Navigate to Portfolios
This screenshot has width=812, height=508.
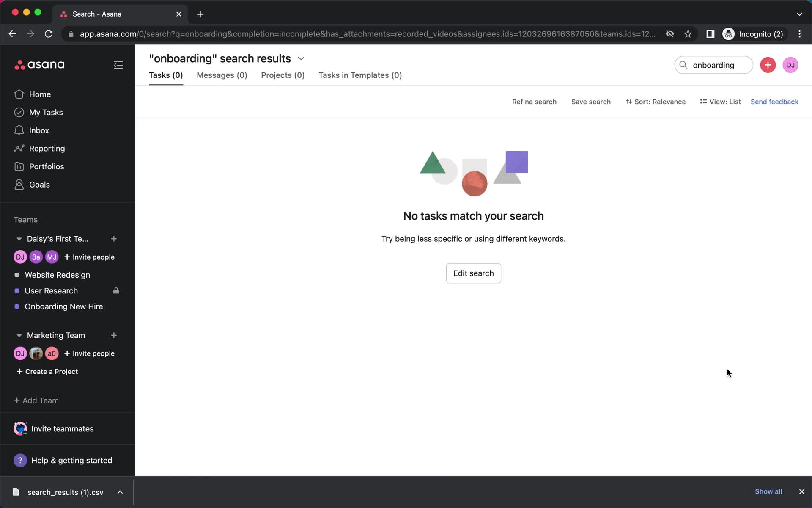coord(46,166)
